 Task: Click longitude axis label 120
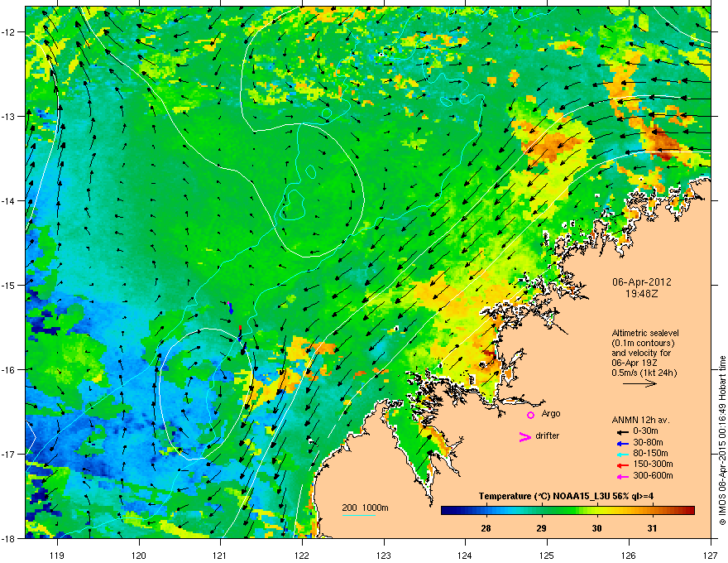click(x=139, y=555)
